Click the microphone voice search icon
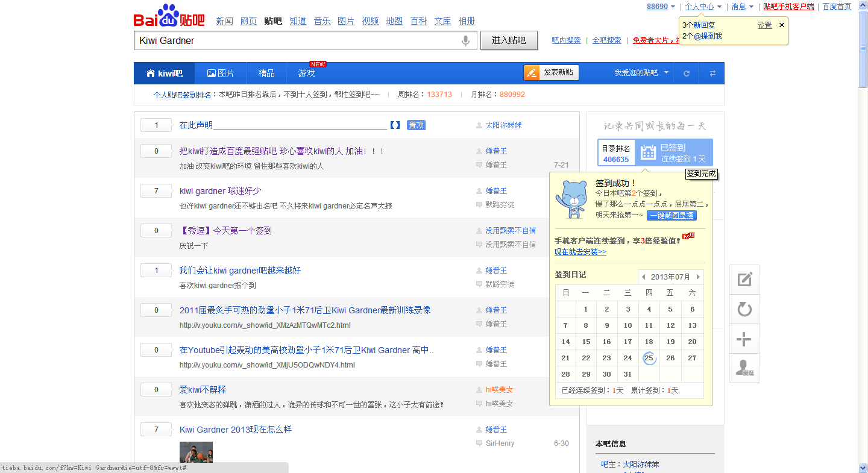 (x=465, y=40)
